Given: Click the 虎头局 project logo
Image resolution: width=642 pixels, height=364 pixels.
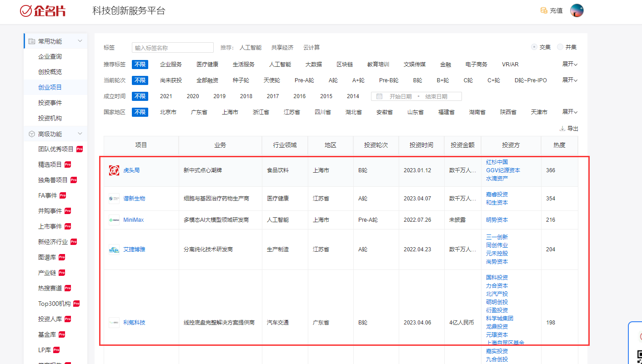Looking at the screenshot, I should [114, 170].
